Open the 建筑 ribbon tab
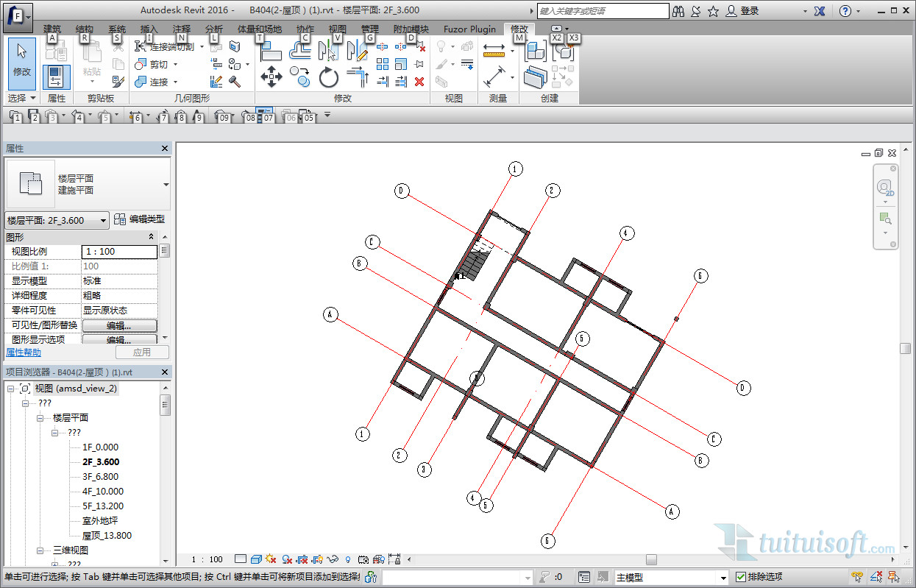The height and width of the screenshot is (588, 916). [52, 29]
